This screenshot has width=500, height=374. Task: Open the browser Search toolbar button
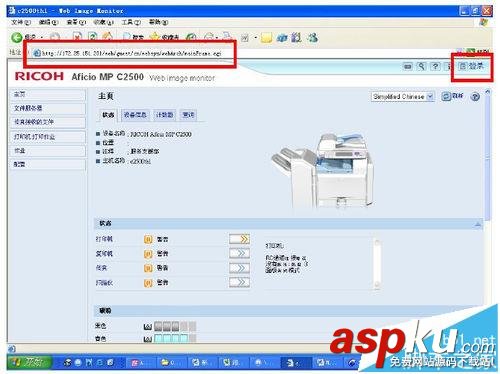(133, 37)
